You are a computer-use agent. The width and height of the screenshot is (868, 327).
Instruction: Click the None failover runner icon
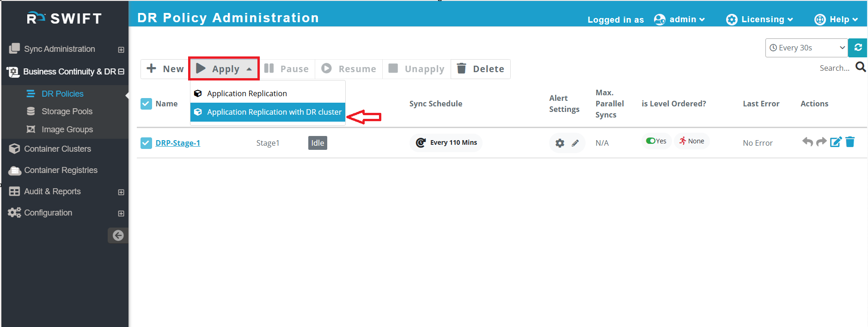(x=682, y=141)
